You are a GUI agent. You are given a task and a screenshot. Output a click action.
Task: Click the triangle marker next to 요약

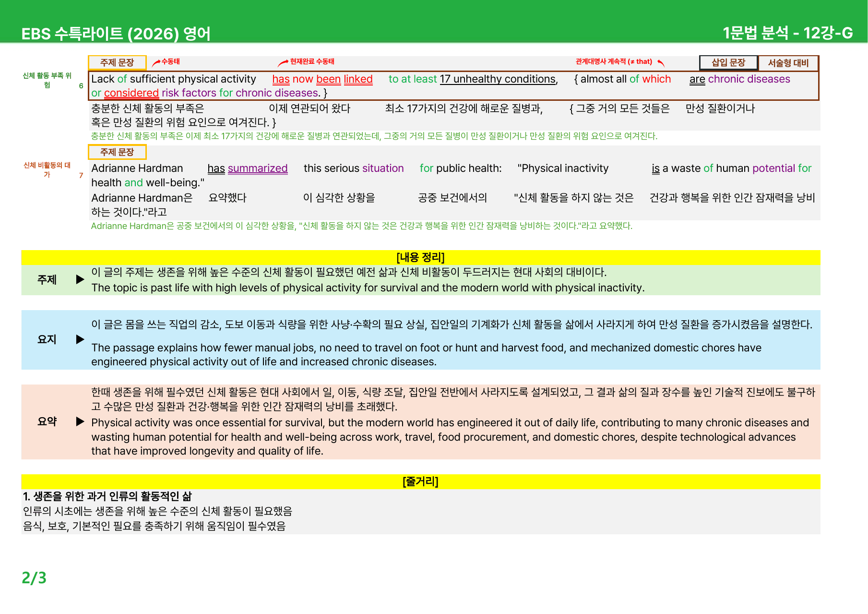coord(80,421)
